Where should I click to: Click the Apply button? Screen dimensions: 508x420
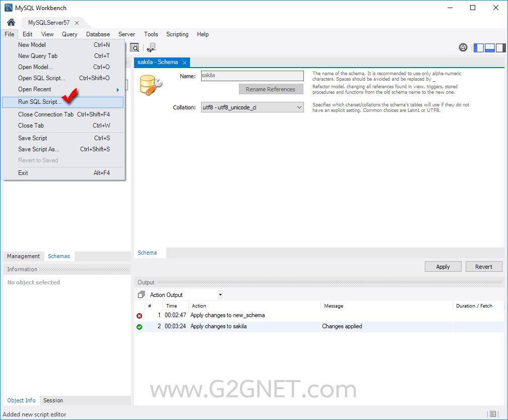click(x=443, y=266)
